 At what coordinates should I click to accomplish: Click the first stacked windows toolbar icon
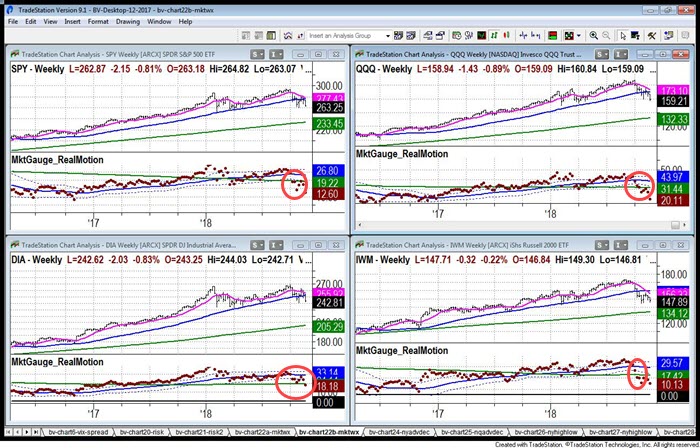tap(428, 36)
